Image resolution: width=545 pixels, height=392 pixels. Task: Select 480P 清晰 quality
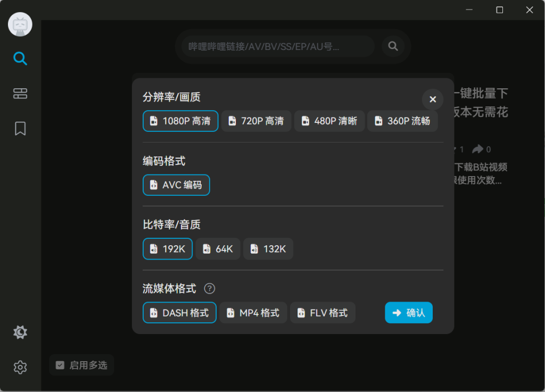tap(329, 121)
